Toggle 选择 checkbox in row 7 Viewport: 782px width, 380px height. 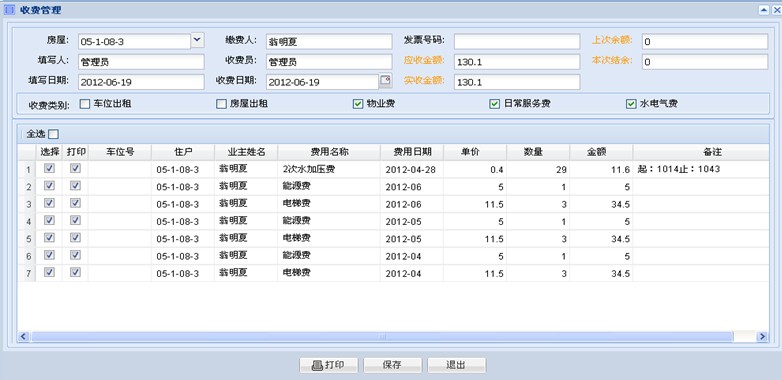pyautogui.click(x=49, y=272)
